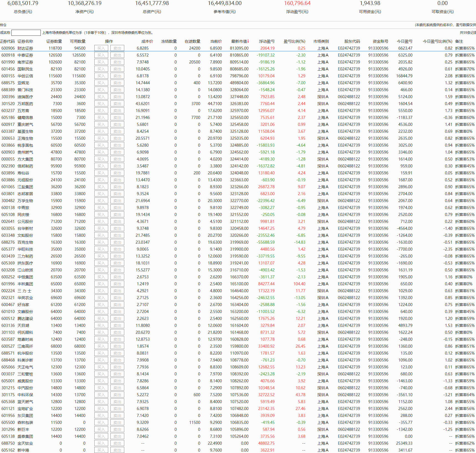
Task: Select stock code 601121 in the list
Action: pyautogui.click(x=8, y=409)
